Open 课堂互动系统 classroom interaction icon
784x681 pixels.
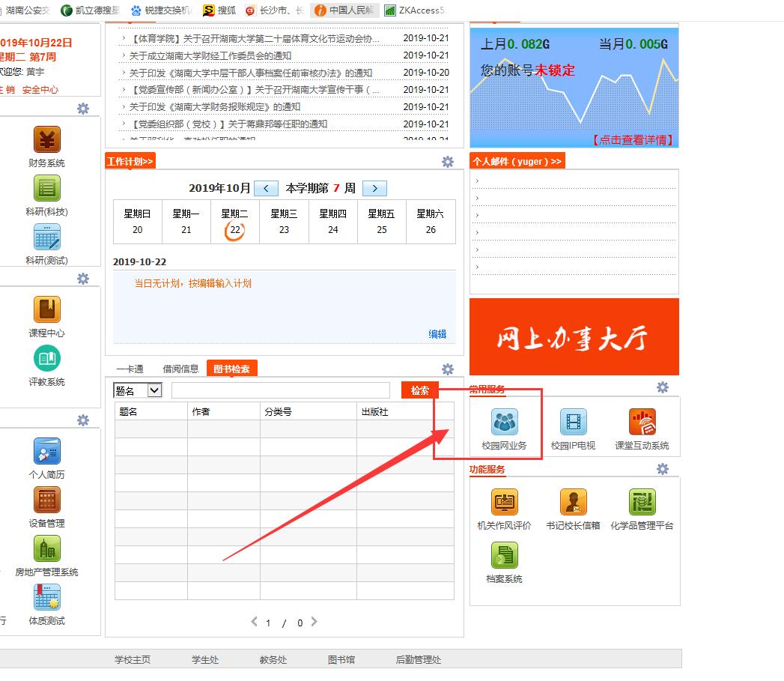click(642, 423)
